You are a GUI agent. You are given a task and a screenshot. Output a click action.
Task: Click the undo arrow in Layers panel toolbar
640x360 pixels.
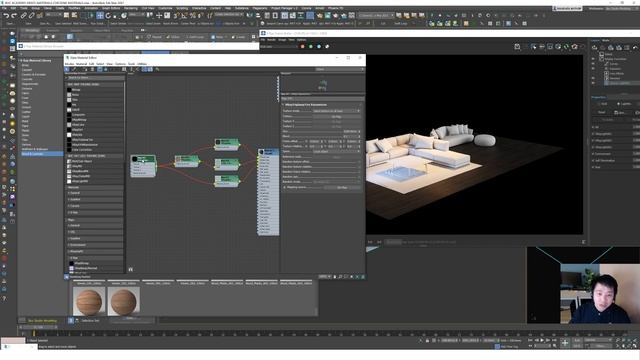tap(635, 47)
